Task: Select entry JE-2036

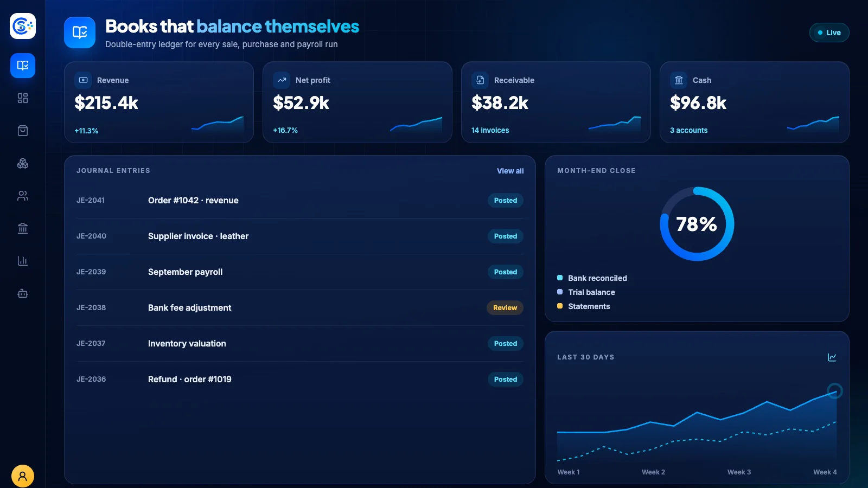Action: 91,379
